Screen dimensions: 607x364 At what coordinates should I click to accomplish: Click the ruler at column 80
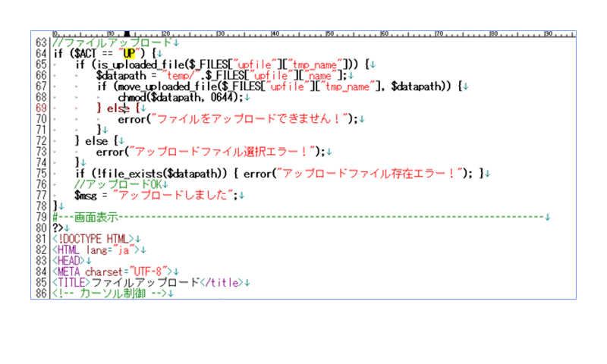[x=494, y=34]
